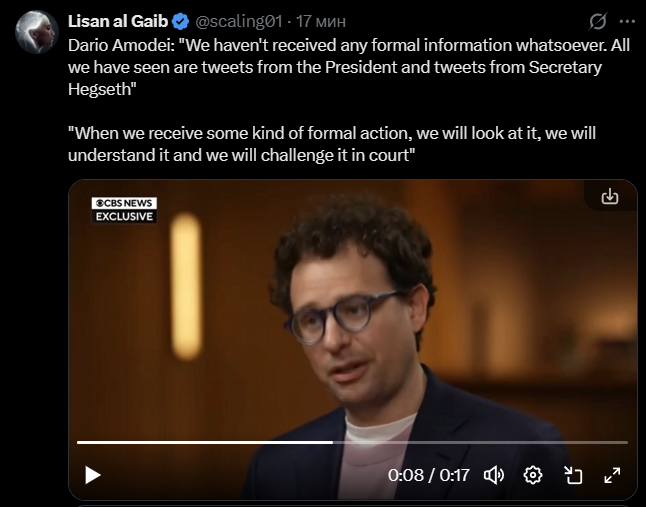Click the paragraph about challenging it in court
This screenshot has width=646, height=507.
point(332,144)
